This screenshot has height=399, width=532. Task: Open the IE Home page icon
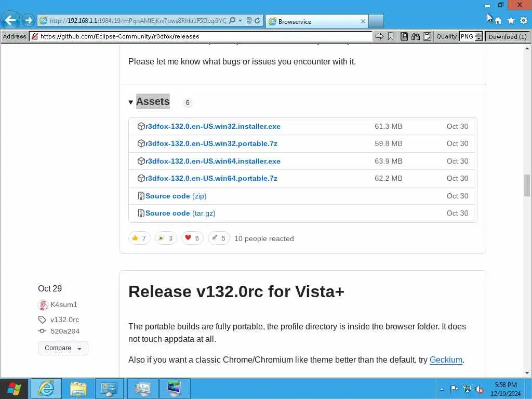498,21
